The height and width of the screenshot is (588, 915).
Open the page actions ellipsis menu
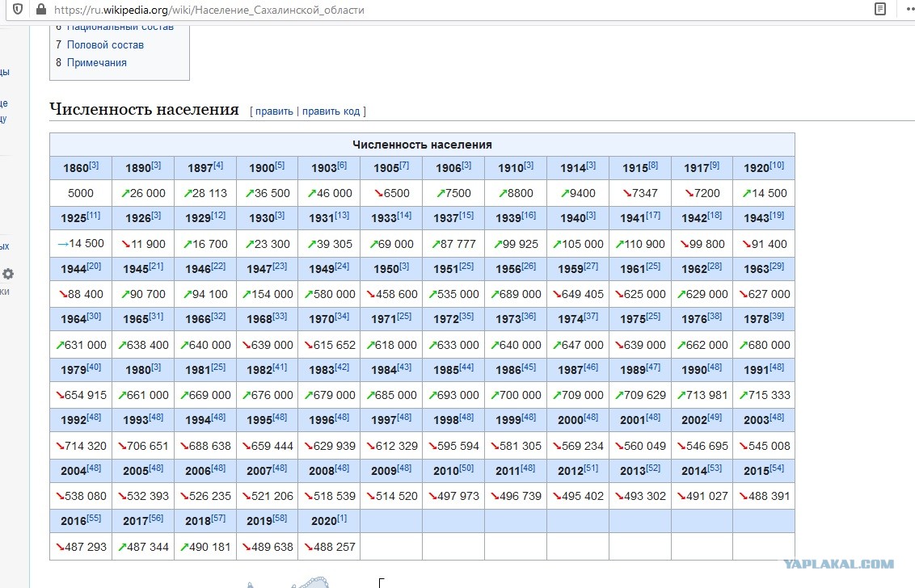tap(909, 10)
